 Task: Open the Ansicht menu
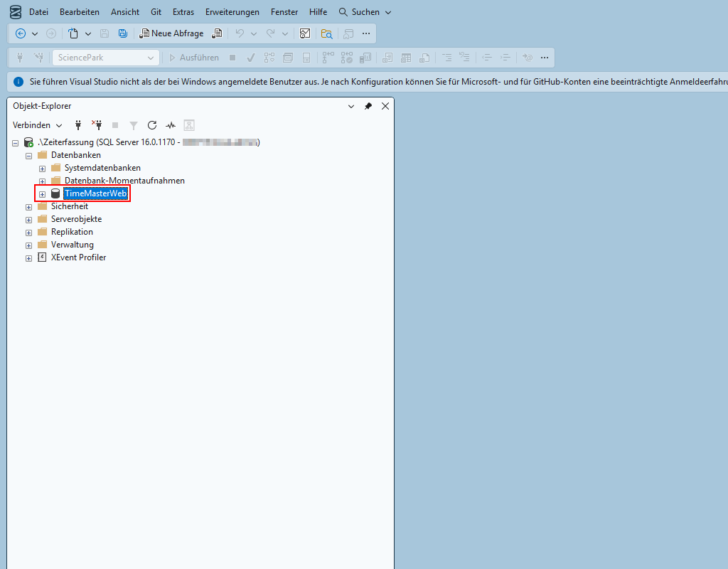coord(125,12)
